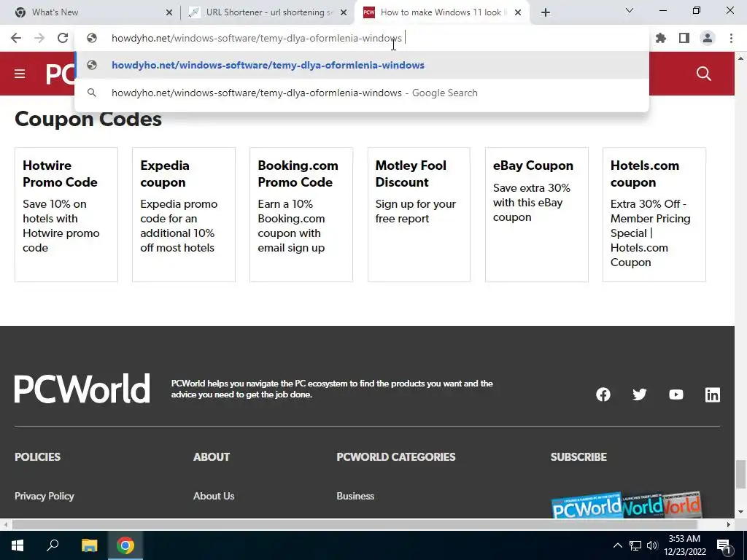Click the PCWORLD CATEGORIES footer heading
Viewport: 747px width, 560px height.
[396, 456]
